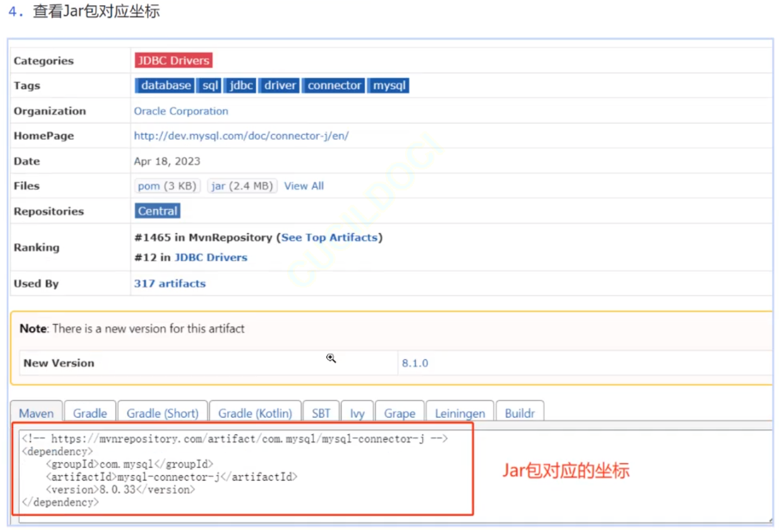Screen dimensions: 779x532
Task: Open See Top Artifacts link
Action: coord(330,237)
